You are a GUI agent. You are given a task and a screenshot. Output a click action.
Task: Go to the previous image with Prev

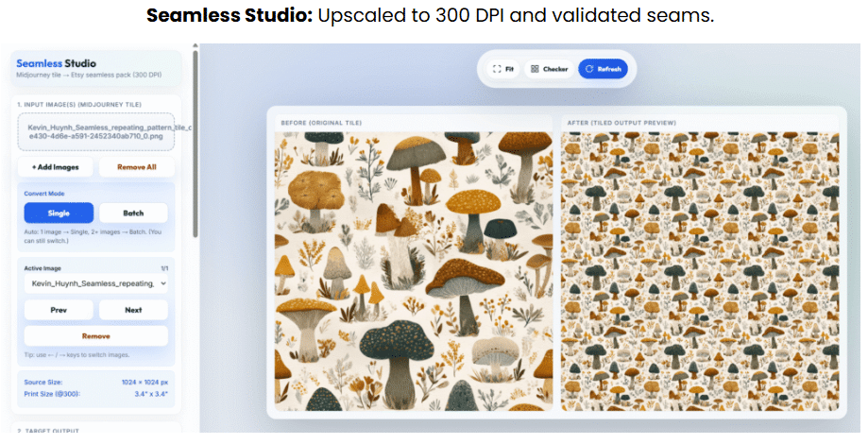[x=59, y=310]
